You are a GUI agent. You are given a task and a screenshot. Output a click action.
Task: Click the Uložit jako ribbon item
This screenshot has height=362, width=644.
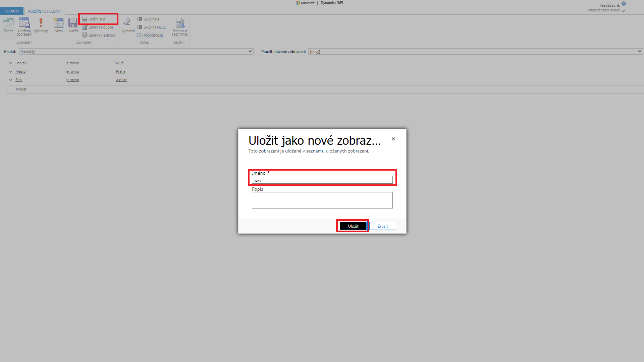click(97, 19)
